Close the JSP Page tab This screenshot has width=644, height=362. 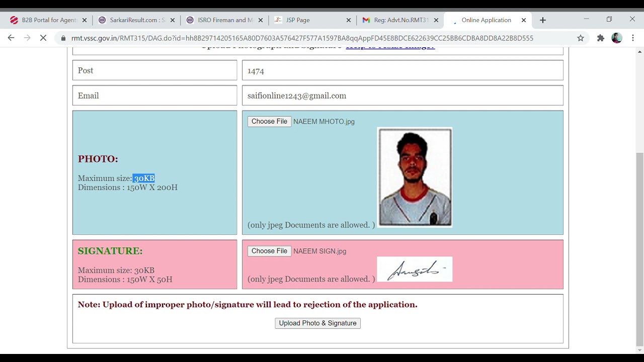coord(349,20)
